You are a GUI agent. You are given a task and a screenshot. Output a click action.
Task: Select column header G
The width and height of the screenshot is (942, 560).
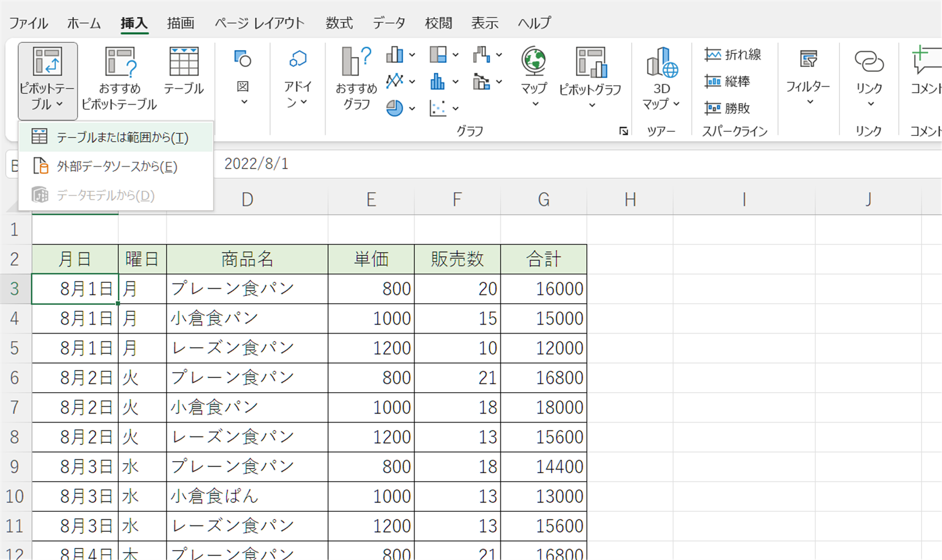click(543, 200)
